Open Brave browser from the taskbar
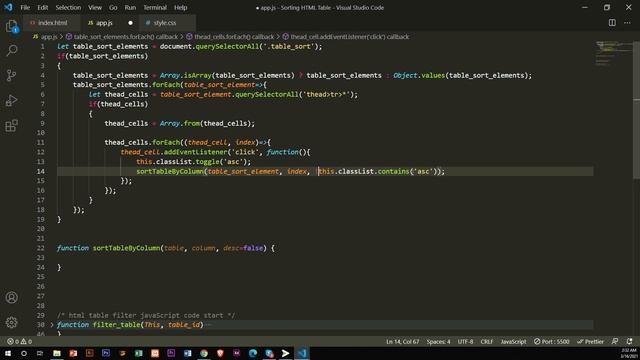This screenshot has height=360, width=640. [220, 353]
